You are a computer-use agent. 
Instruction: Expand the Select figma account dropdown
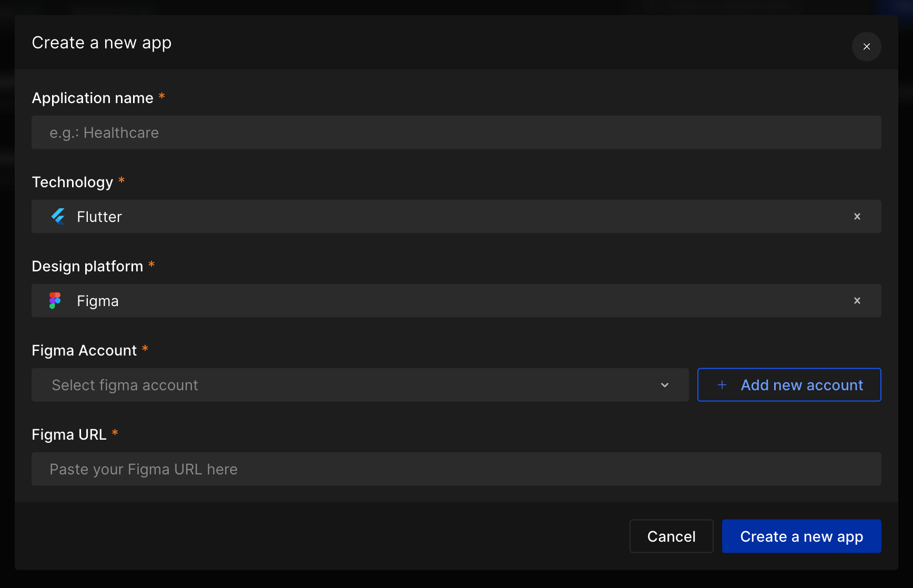tap(360, 385)
